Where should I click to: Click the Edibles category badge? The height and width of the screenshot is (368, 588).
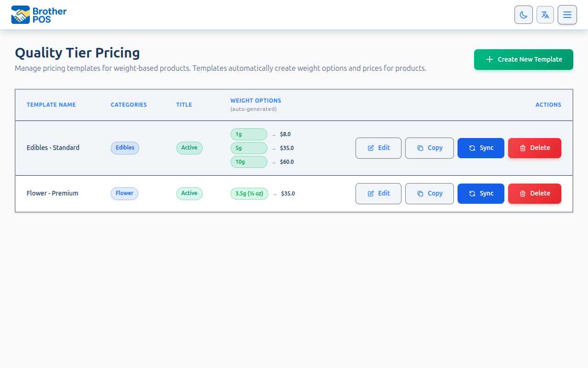pyautogui.click(x=125, y=148)
